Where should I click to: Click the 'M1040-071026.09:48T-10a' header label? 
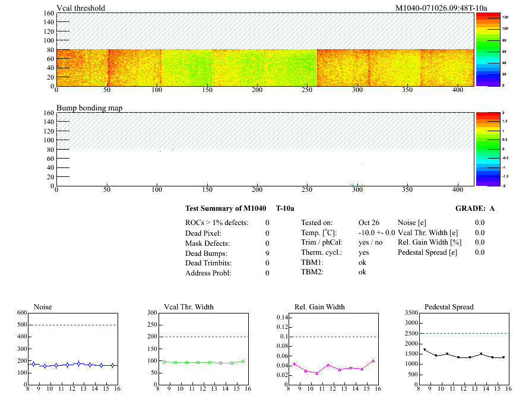point(441,8)
